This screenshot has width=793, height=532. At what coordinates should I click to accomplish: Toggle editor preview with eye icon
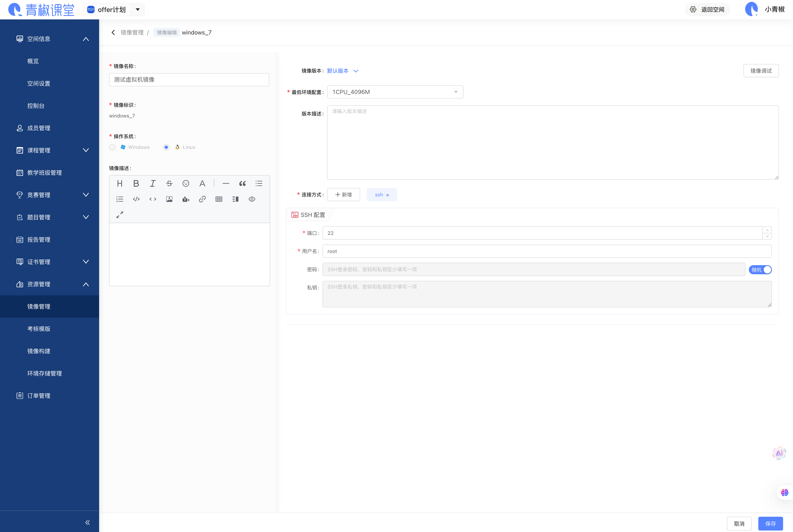252,199
